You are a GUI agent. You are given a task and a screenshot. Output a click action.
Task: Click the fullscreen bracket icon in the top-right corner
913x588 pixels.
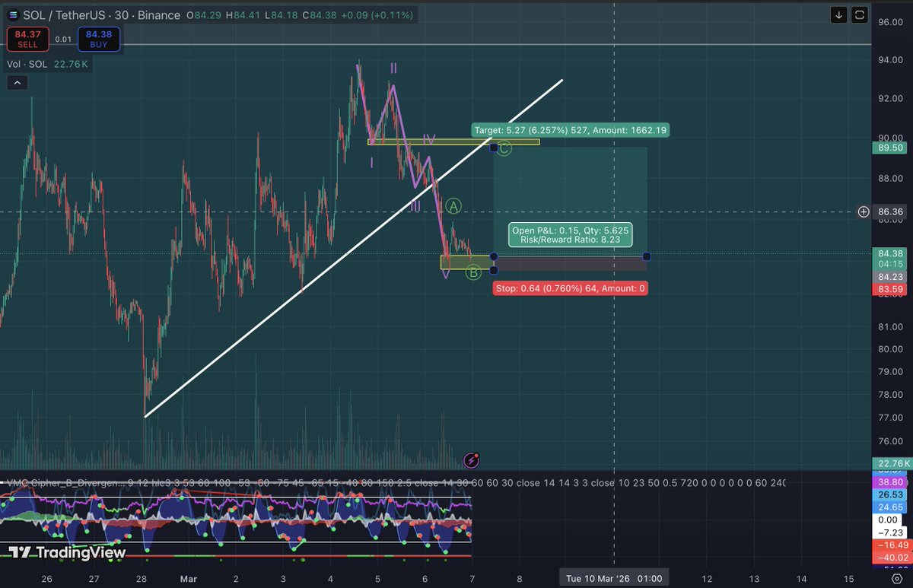pyautogui.click(x=860, y=14)
